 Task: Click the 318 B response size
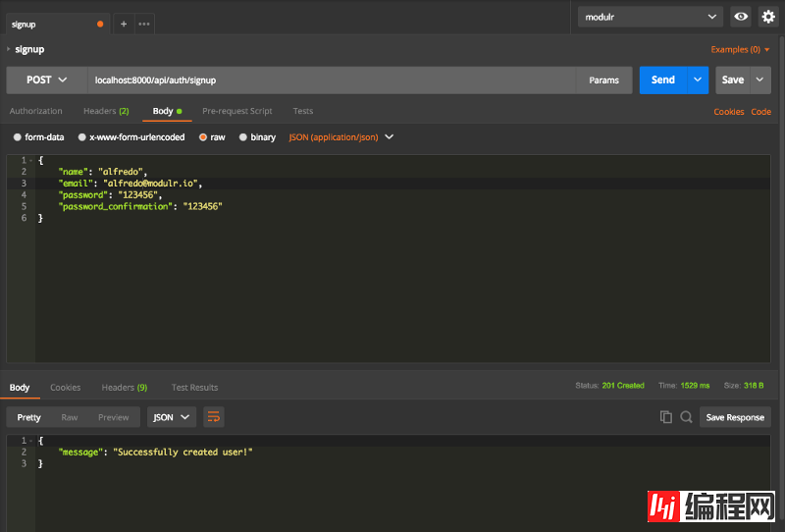point(754,385)
